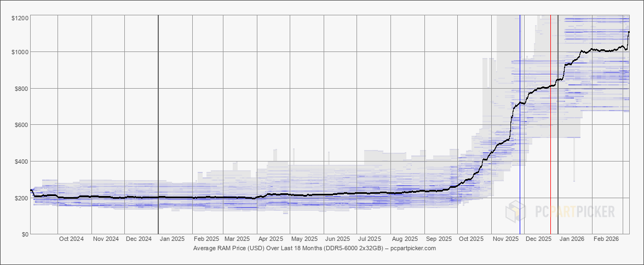Click the $600 y-axis label
Viewport: 644px width, 265px height.
point(21,125)
